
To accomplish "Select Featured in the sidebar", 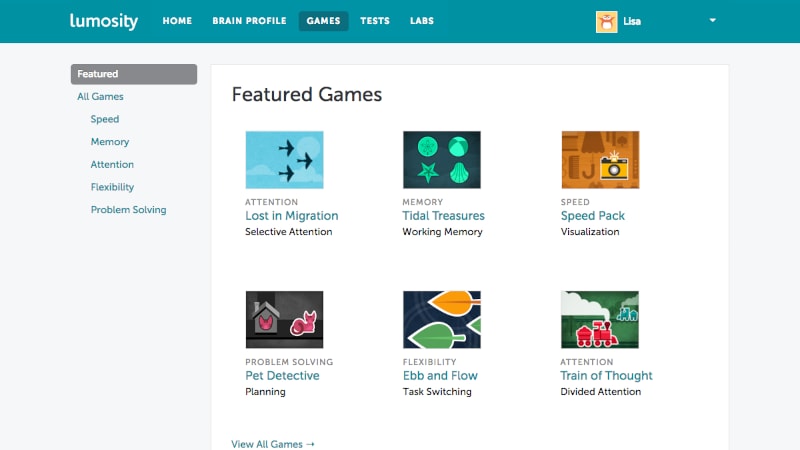I will tap(134, 74).
